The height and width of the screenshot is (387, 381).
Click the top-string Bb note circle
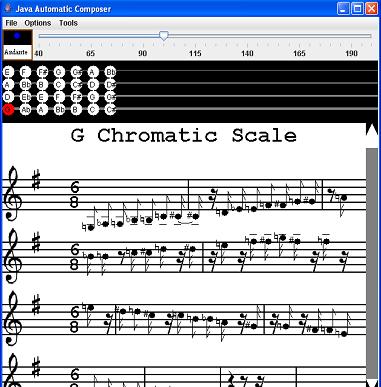pyautogui.click(x=110, y=72)
